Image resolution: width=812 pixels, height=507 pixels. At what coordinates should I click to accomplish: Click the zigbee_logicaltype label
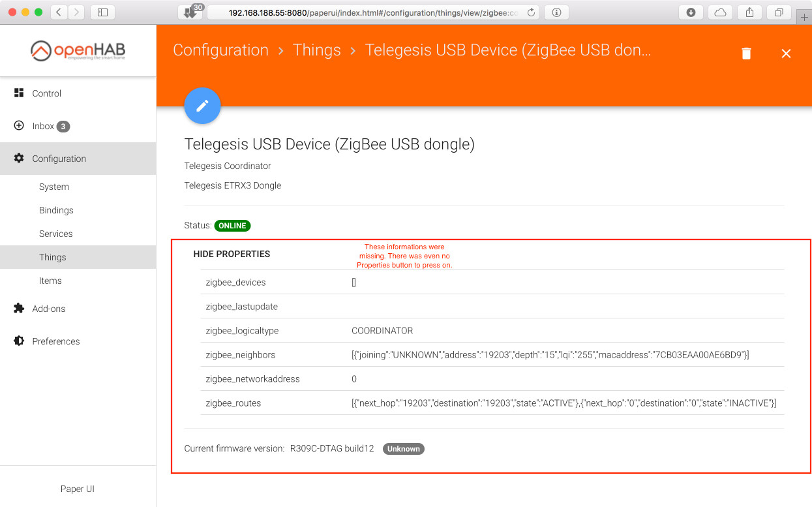click(x=242, y=331)
